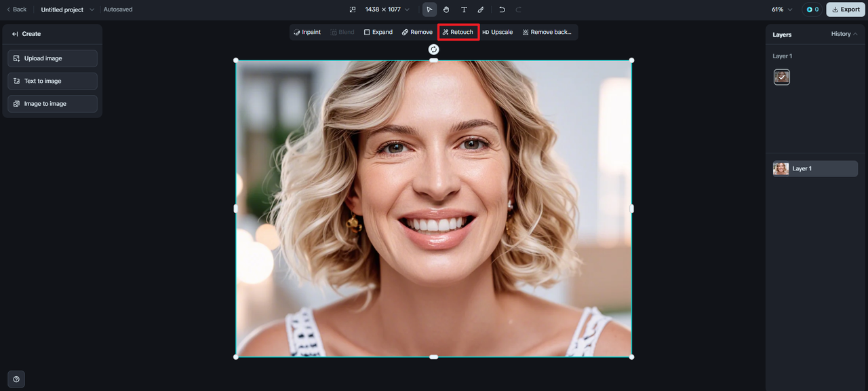Go back using the Back button
Image resolution: width=868 pixels, height=391 pixels.
[x=16, y=10]
